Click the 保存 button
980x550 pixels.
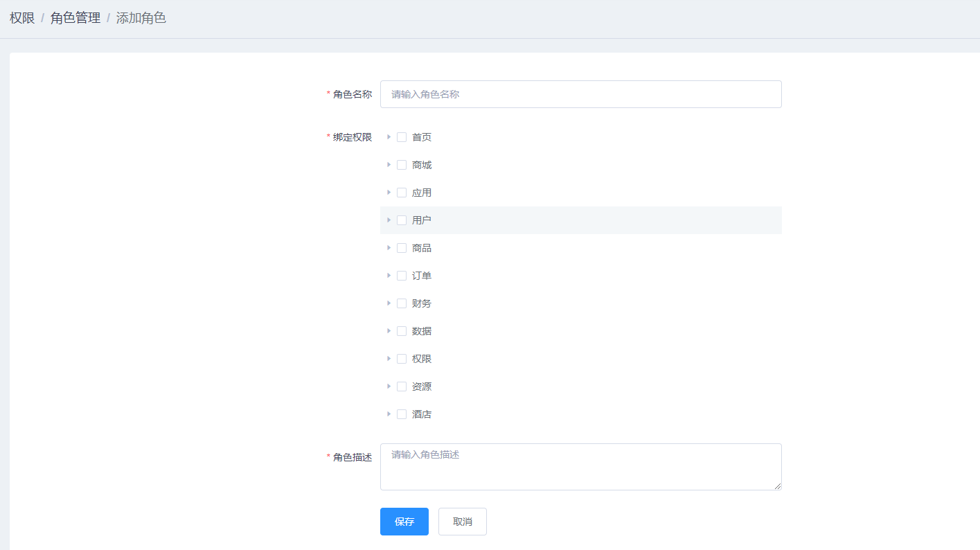[404, 522]
